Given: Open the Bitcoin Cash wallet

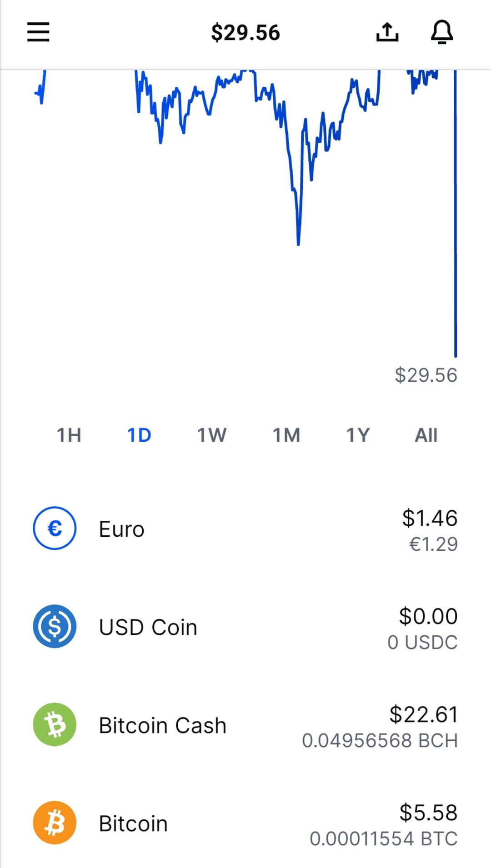Looking at the screenshot, I should click(245, 725).
